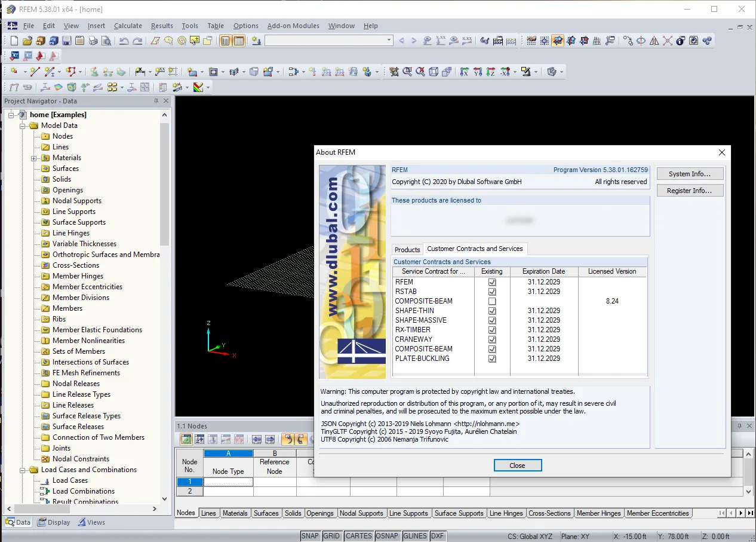Click the Mirror tool icon
The height and width of the screenshot is (542, 756).
pos(654,41)
